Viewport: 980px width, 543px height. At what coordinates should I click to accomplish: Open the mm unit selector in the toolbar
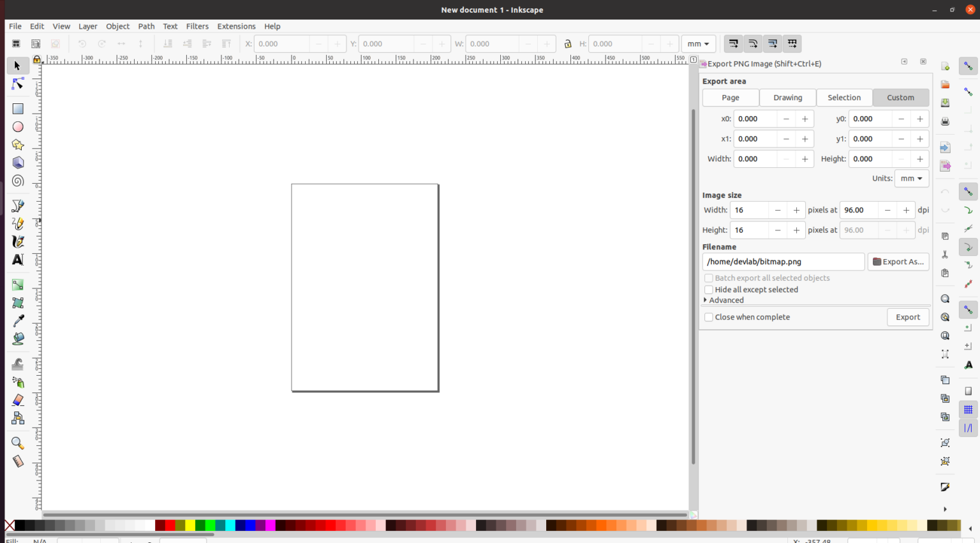point(699,43)
